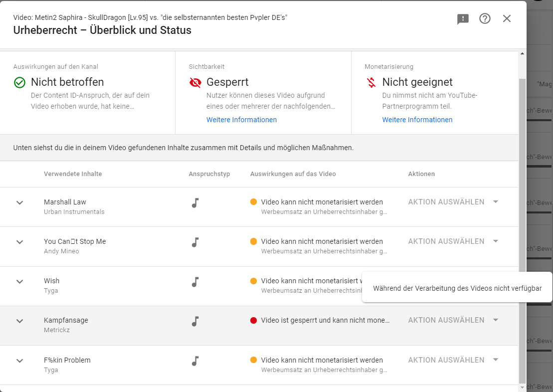The image size is (553, 392).
Task: Click the artist name Urban Instrumentals
Action: click(74, 212)
